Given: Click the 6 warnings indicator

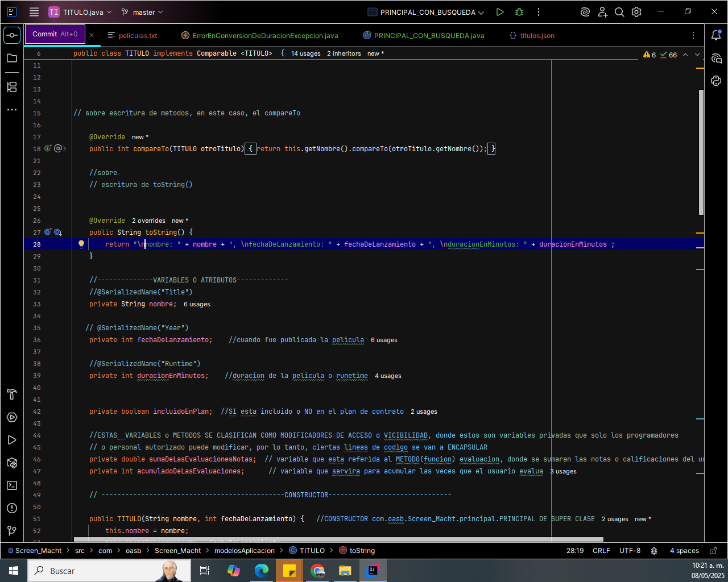Looking at the screenshot, I should 650,55.
